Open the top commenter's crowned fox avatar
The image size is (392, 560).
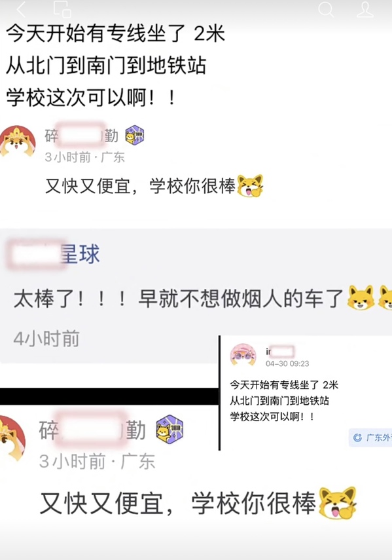tap(18, 141)
